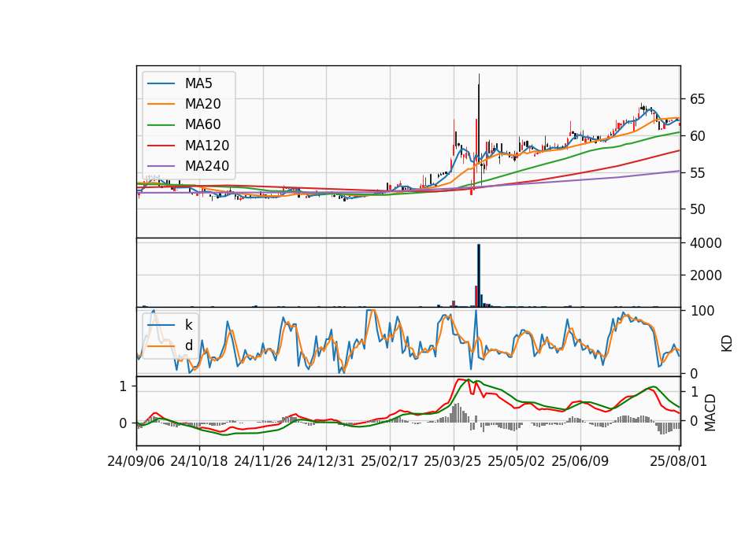Viewport: 756px width, 543px height.
Task: Click the 25/06/09 date label
Action: tap(580, 461)
